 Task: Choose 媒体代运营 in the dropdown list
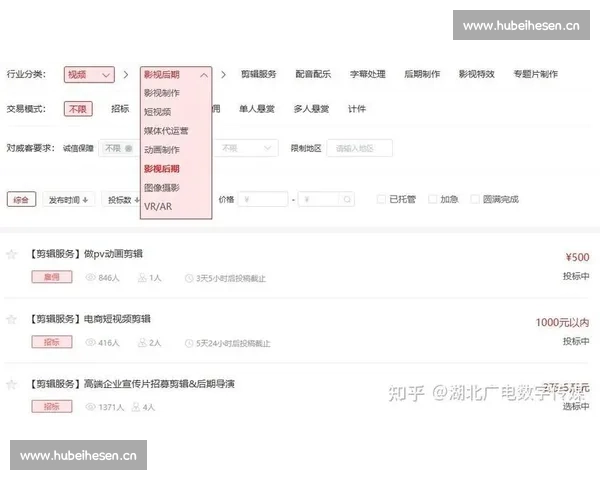pos(166,131)
